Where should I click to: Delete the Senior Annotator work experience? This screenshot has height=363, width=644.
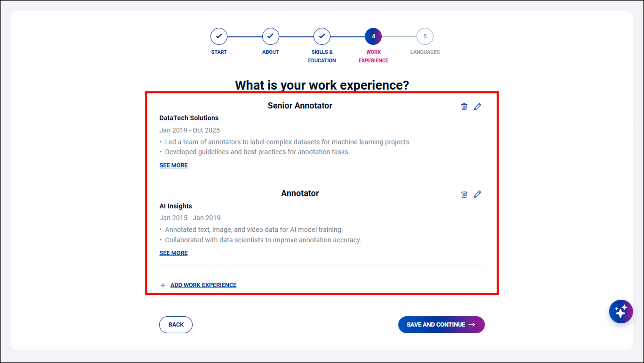(464, 107)
